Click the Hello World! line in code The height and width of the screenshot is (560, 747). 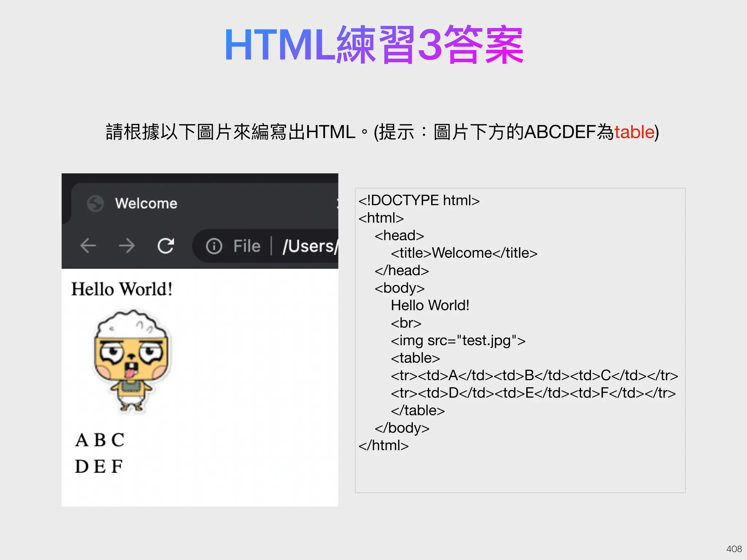pos(430,306)
